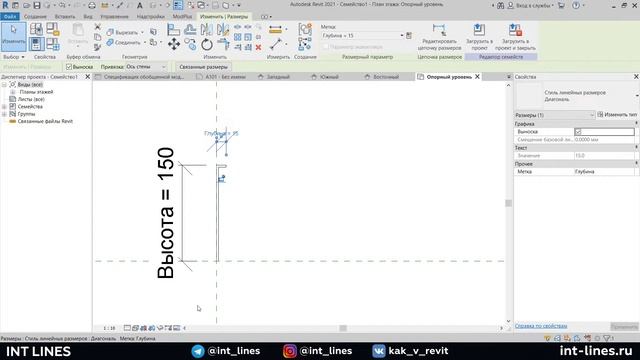Switch to the Западный view tab

tap(278, 77)
